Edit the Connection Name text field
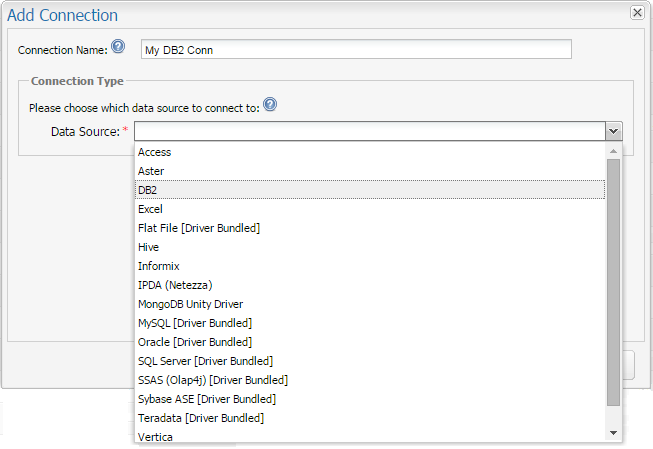This screenshot has height=449, width=653. tap(355, 50)
